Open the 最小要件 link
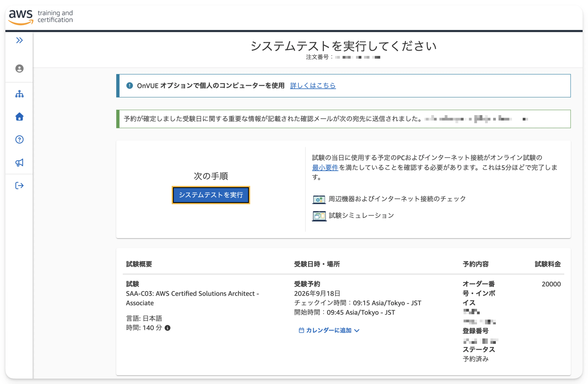This screenshot has height=384, width=588. point(325,167)
